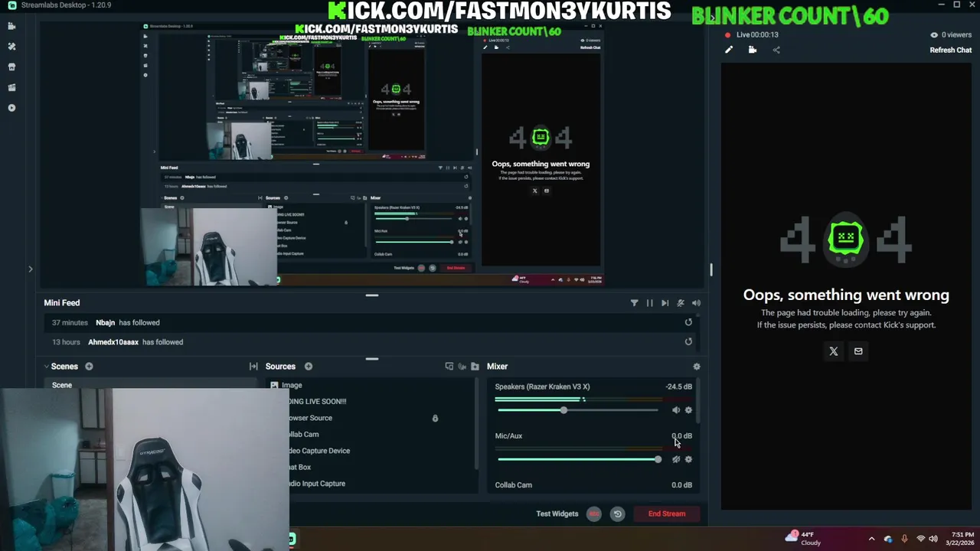Add a new source with plus icon
The width and height of the screenshot is (980, 551).
pyautogui.click(x=309, y=367)
